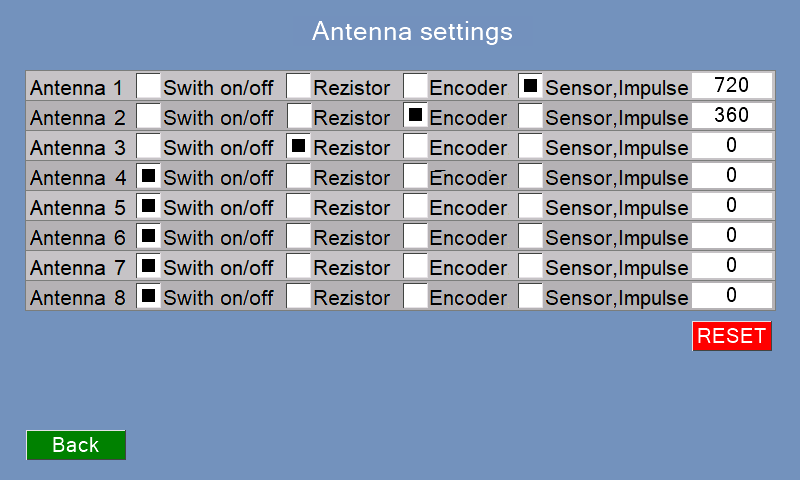This screenshot has height=480, width=800.
Task: Tick Antenna 7 Rezistor checkbox
Action: click(298, 266)
